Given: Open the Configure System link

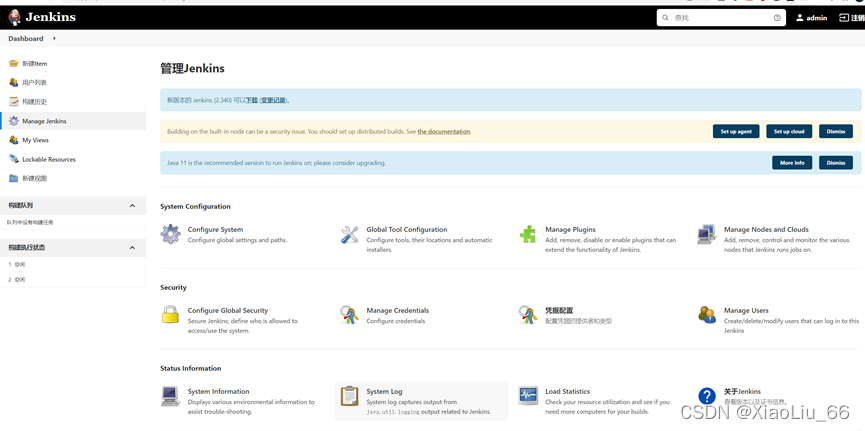Looking at the screenshot, I should click(215, 230).
